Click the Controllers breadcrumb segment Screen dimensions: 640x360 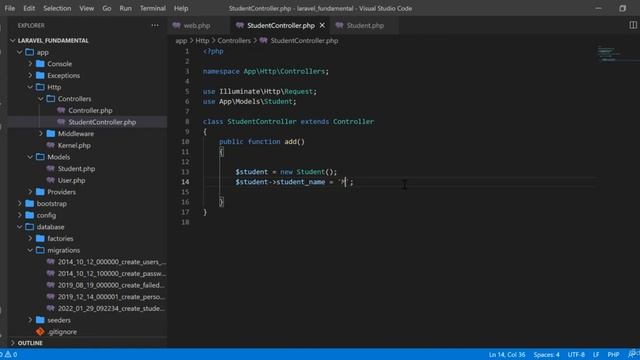234,40
